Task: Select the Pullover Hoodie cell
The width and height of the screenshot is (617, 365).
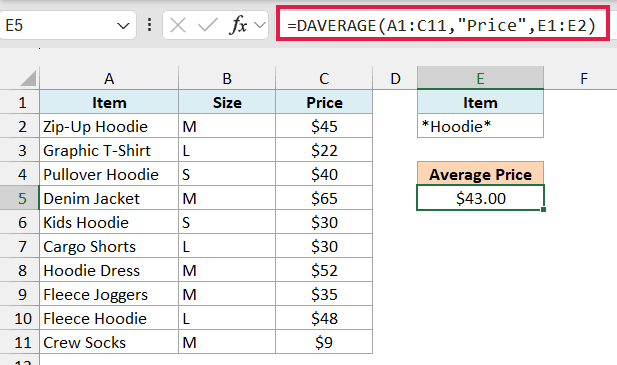Action: point(109,175)
